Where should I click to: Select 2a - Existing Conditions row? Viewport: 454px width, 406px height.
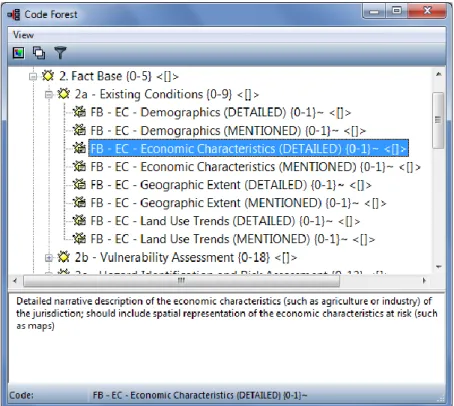pyautogui.click(x=167, y=94)
